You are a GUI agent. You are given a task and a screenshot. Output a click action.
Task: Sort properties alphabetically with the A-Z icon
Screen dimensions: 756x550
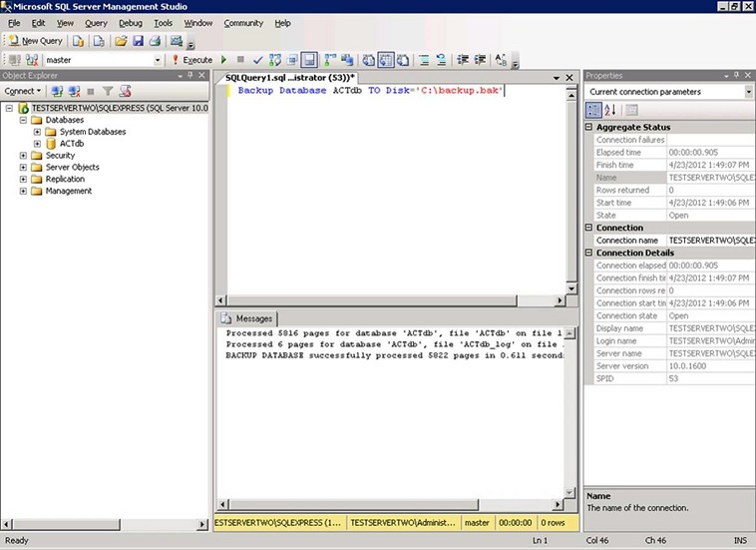(610, 110)
